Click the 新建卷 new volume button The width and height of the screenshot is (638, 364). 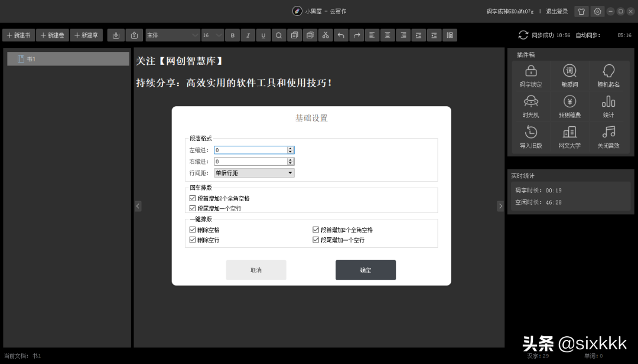(53, 35)
